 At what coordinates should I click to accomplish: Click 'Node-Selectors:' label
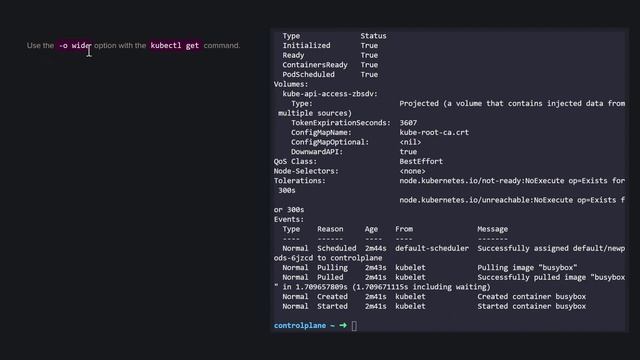(306, 171)
